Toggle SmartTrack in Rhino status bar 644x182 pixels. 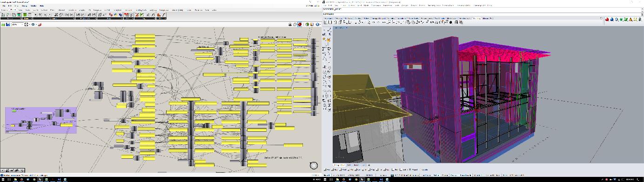pos(465,175)
